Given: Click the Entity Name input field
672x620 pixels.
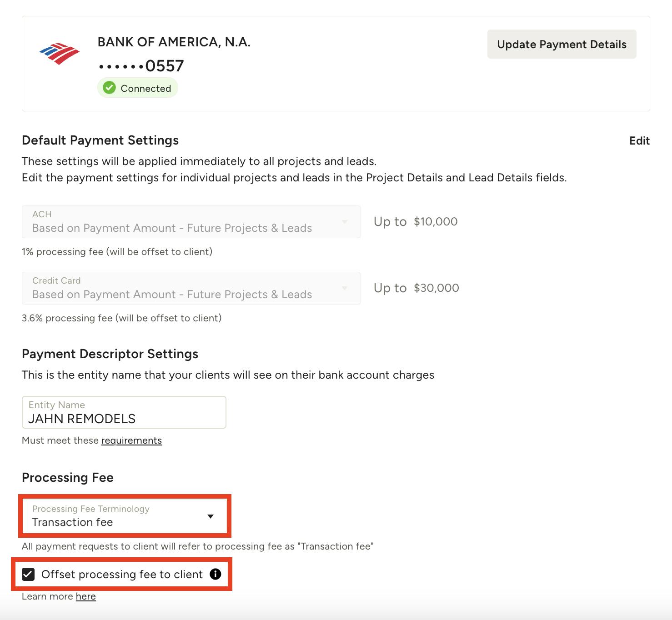Looking at the screenshot, I should click(123, 412).
